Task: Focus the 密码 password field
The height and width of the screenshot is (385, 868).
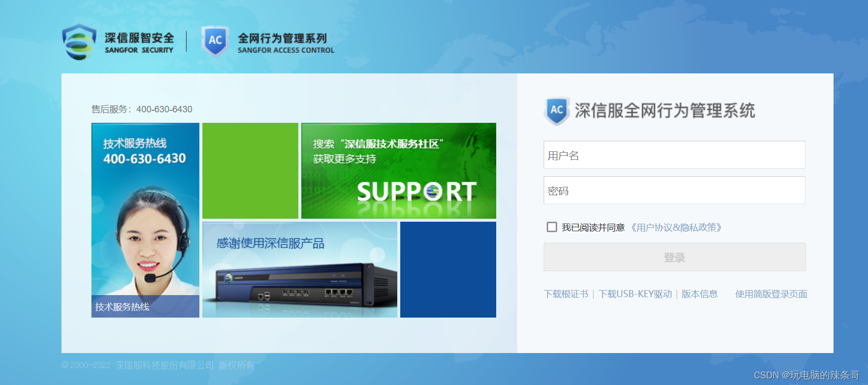Action: coord(674,190)
